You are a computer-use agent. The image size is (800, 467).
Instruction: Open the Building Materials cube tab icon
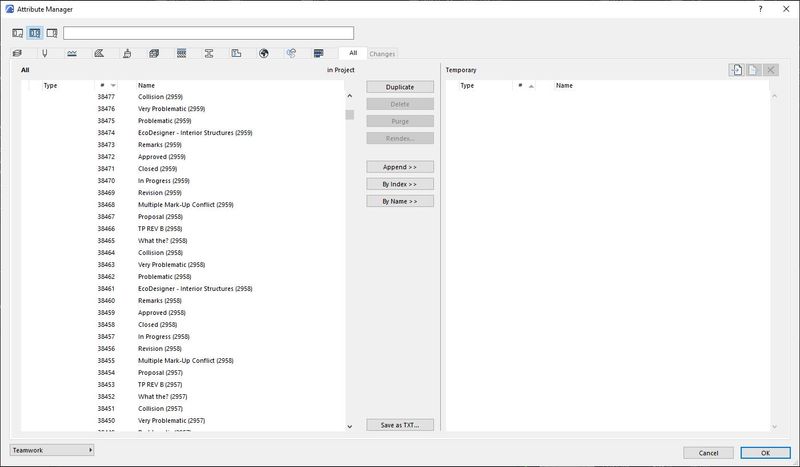(154, 53)
